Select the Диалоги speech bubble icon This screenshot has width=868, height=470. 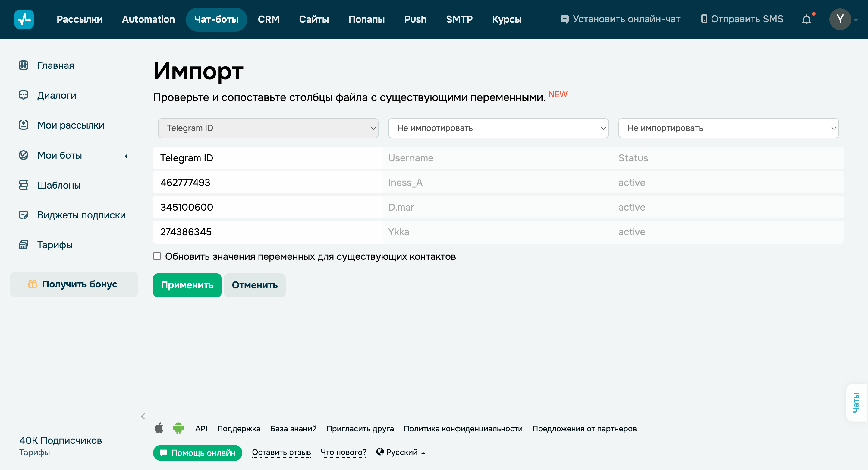[23, 95]
